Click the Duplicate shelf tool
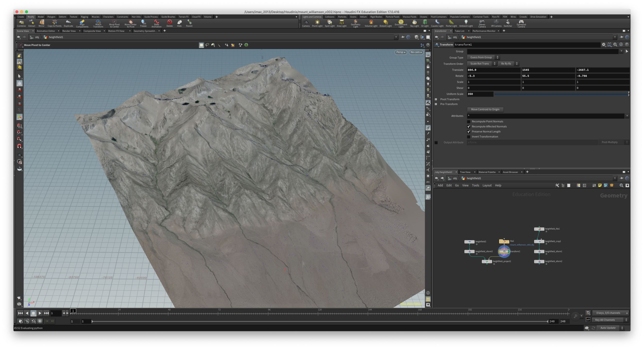 [68, 23]
